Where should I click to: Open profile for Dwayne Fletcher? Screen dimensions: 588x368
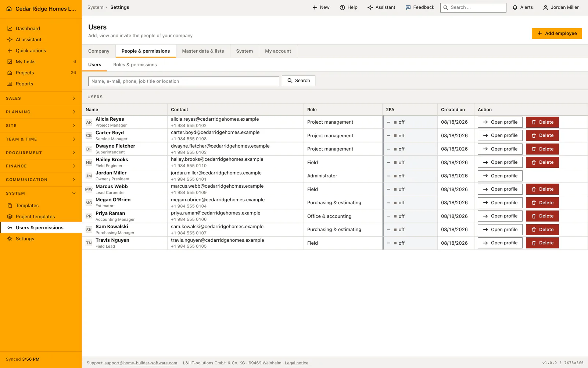click(x=500, y=149)
